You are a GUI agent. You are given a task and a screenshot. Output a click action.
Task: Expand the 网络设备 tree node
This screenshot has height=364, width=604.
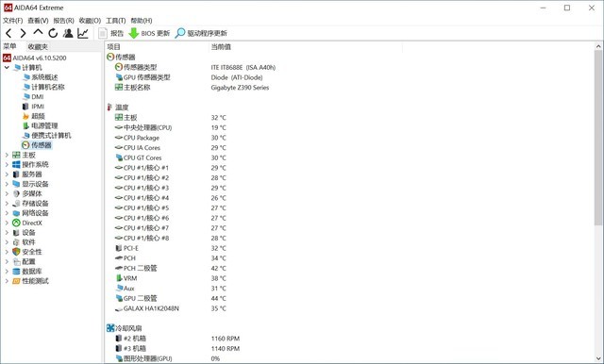7,213
